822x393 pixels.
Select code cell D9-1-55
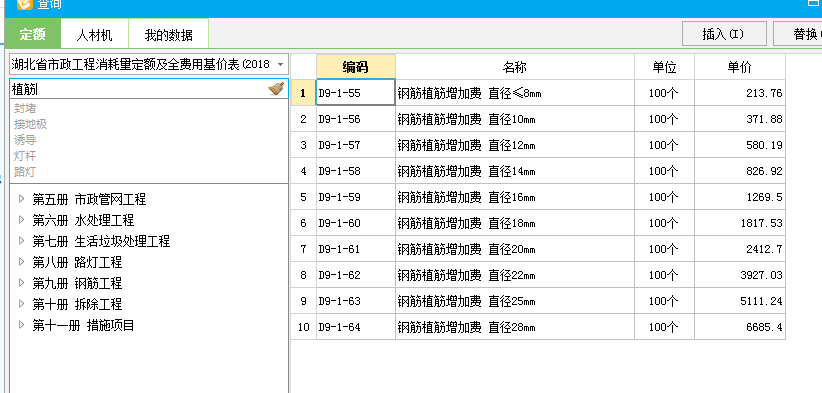[355, 93]
